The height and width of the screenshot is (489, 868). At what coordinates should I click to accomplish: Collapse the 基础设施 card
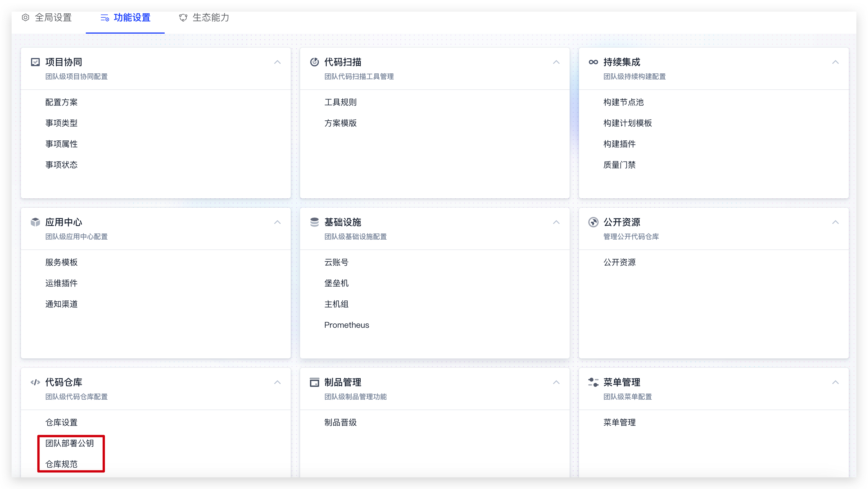tap(556, 222)
